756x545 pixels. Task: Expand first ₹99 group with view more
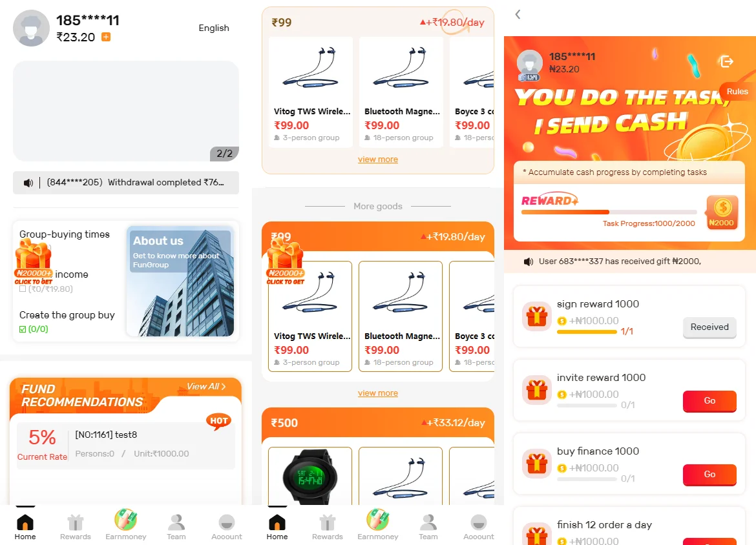[x=377, y=159]
